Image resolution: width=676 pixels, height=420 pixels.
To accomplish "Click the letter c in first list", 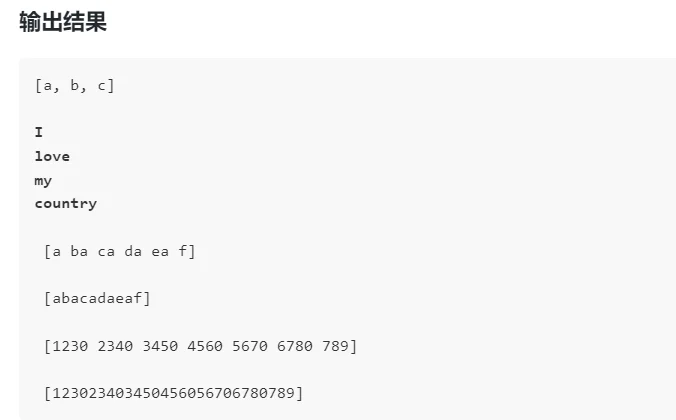I will 102,86.
